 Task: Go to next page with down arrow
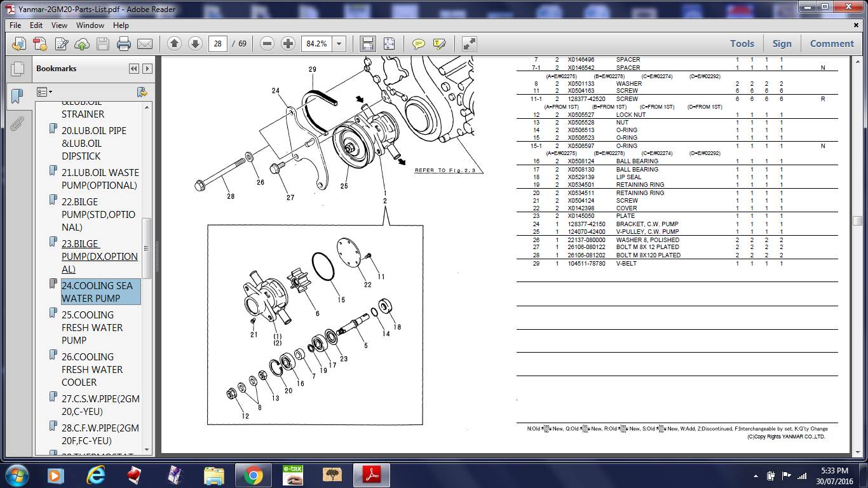point(196,44)
